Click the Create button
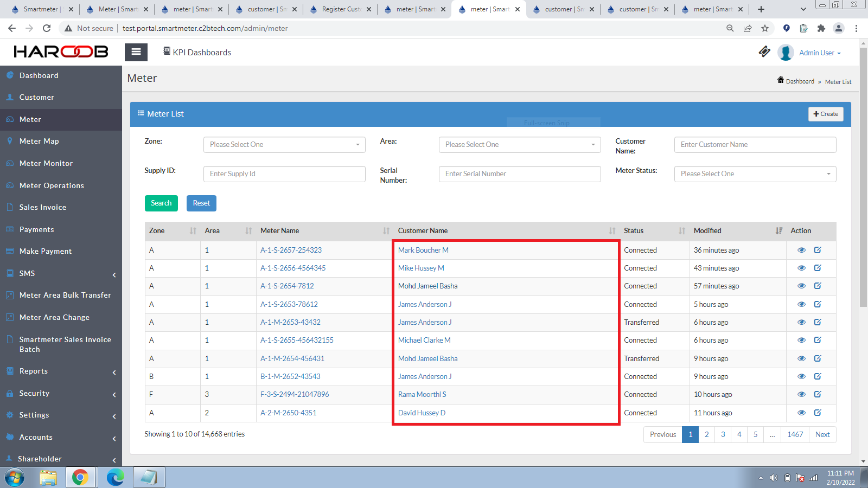The width and height of the screenshot is (868, 488). pyautogui.click(x=826, y=114)
